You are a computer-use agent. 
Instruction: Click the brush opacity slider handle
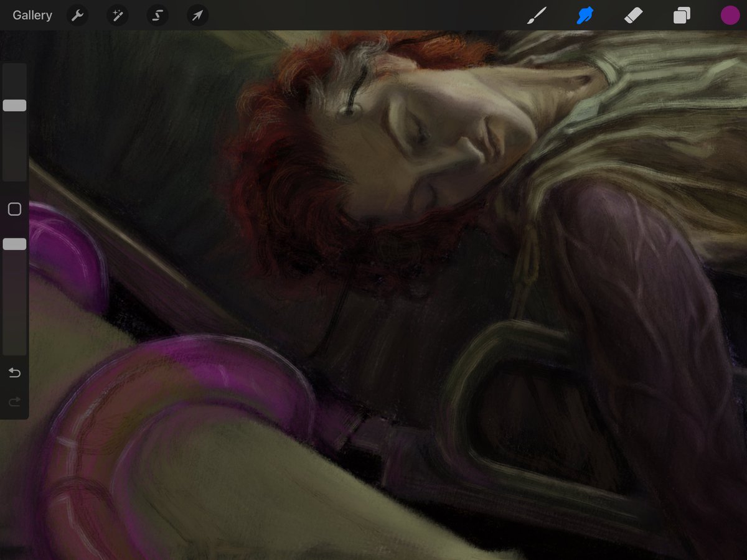tap(14, 245)
